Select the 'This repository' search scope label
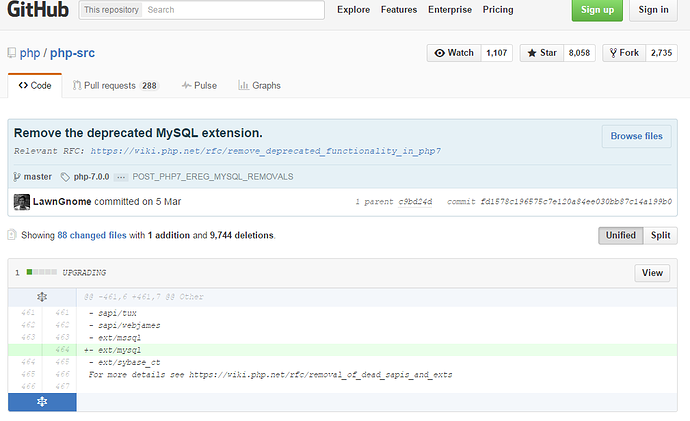This screenshot has width=690, height=421. tap(111, 10)
